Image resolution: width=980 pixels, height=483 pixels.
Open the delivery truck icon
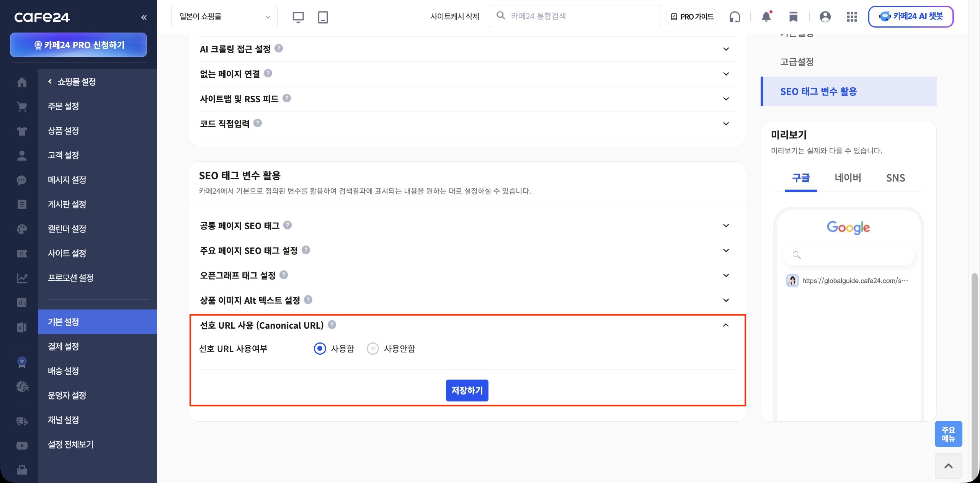click(22, 421)
